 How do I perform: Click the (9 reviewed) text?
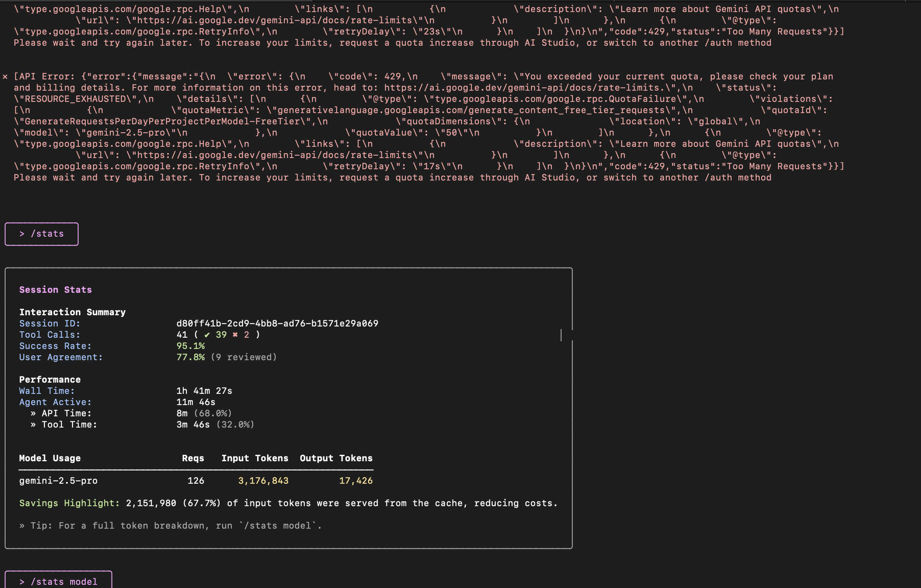coord(243,357)
